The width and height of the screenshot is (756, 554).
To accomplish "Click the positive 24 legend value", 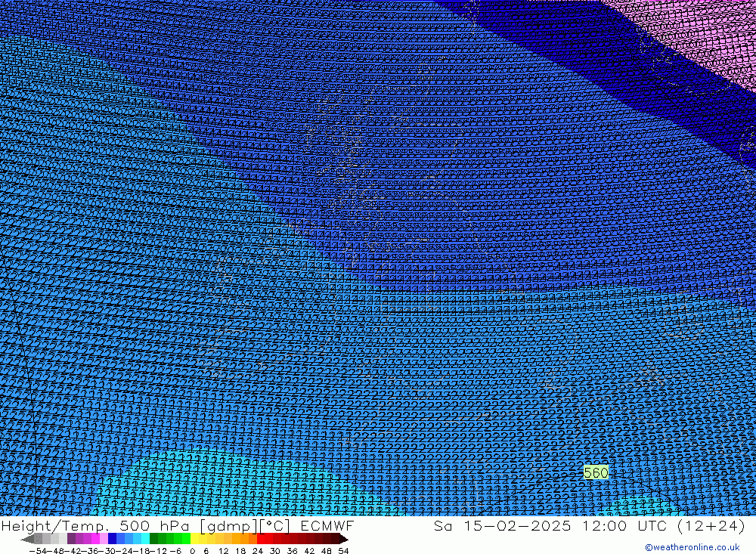I will click(x=258, y=551).
